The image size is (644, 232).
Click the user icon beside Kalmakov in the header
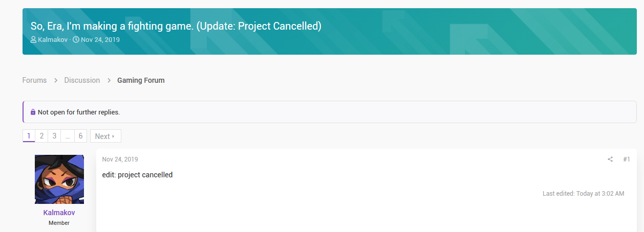(x=33, y=39)
